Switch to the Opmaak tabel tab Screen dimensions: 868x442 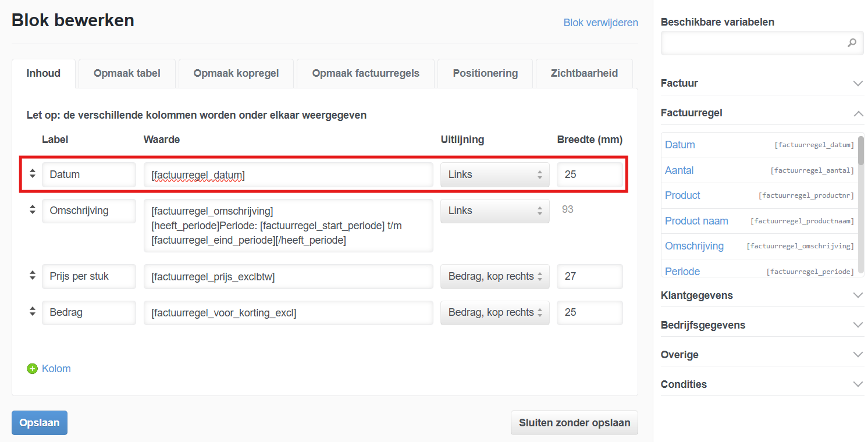coord(127,73)
